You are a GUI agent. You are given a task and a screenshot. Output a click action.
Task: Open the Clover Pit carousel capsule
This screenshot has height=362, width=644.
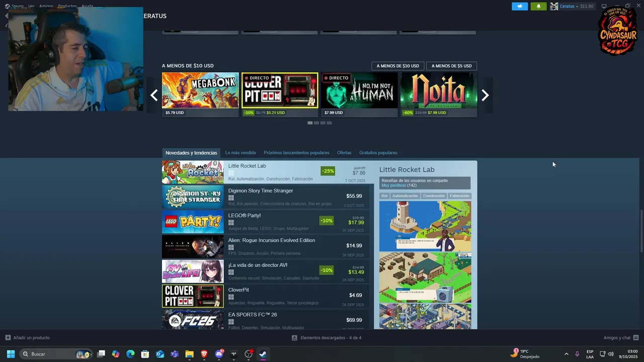pos(280,95)
